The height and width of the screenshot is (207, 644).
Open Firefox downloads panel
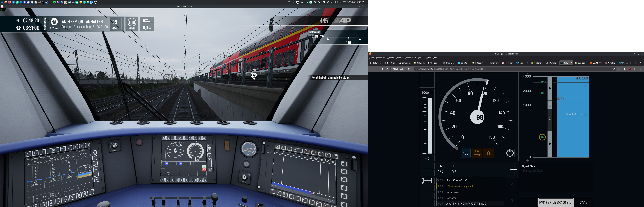[x=619, y=69]
